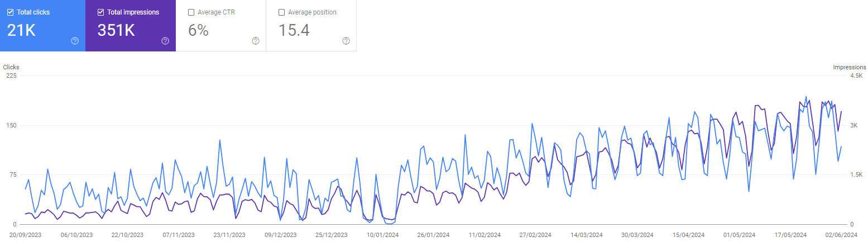The image size is (868, 241).
Task: Uncheck the Total clicks checkbox
Action: click(10, 12)
